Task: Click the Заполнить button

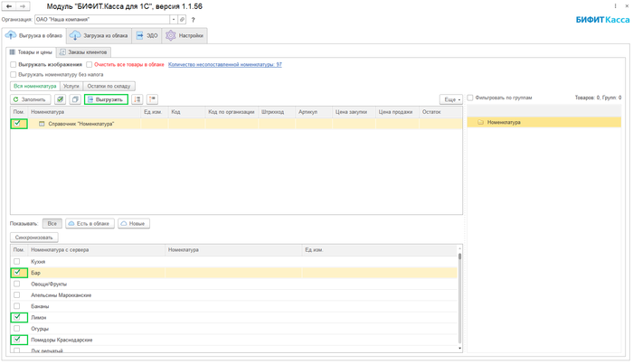Action: coord(30,99)
